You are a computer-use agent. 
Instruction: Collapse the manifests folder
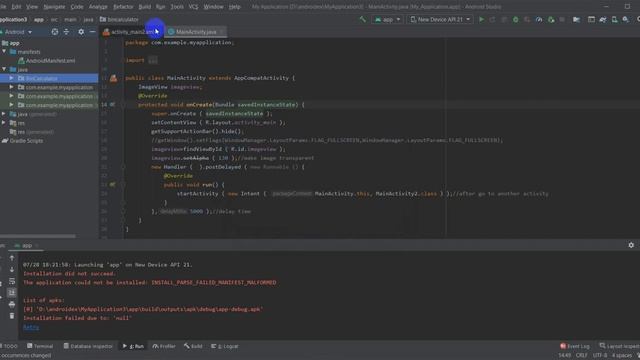tap(4, 51)
